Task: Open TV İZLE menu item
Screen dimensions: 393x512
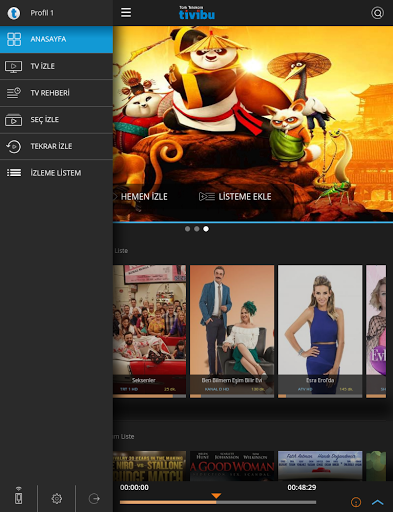Action: click(56, 66)
